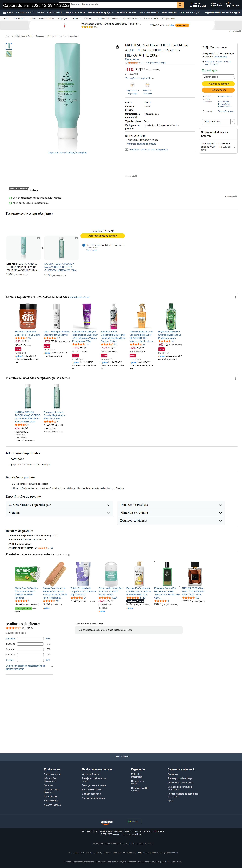
Task: Click the Política de devolução icon
Action: click(147, 85)
